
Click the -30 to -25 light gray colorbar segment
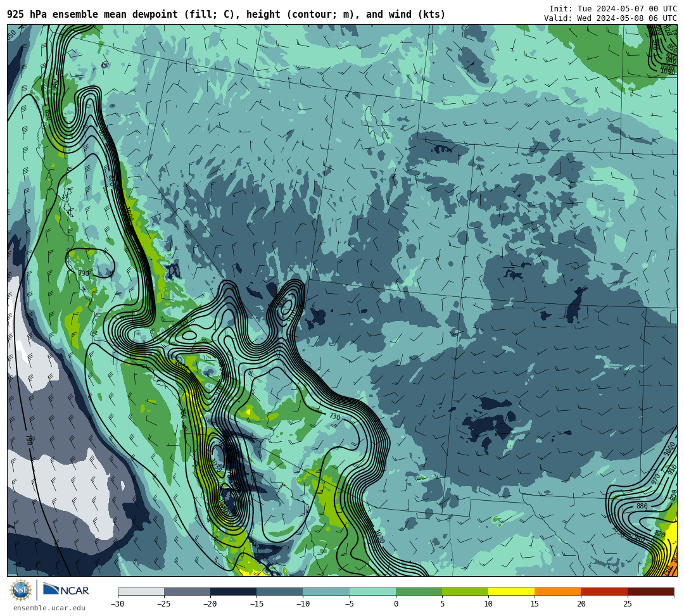[141, 591]
